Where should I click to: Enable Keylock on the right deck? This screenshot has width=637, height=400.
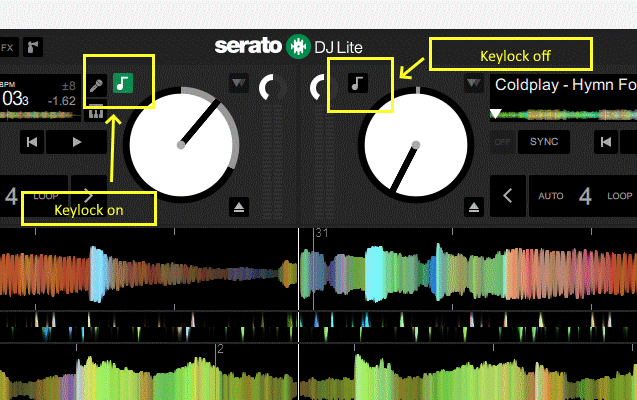358,83
